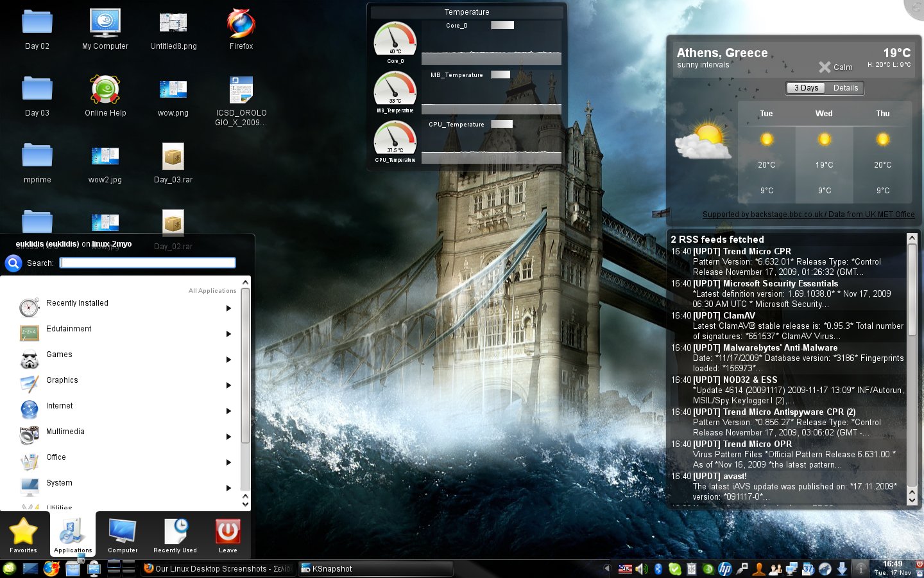
Task: Click the Core_0 temperature gauge
Action: coord(395,39)
